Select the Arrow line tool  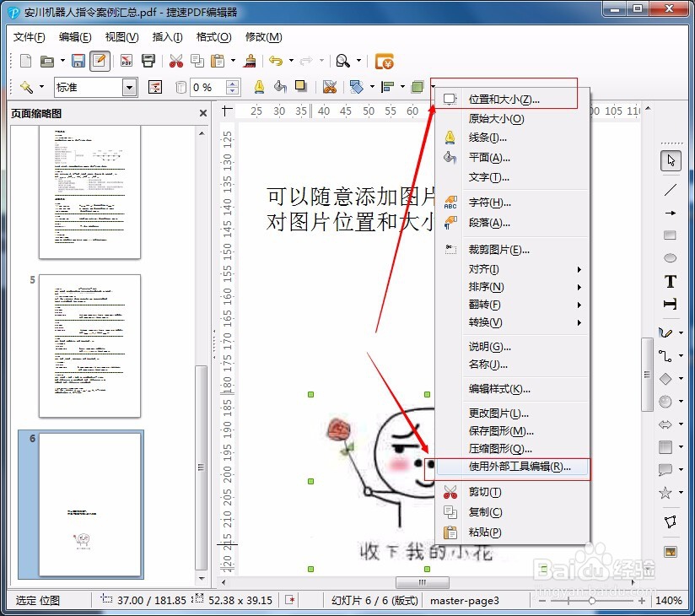671,213
